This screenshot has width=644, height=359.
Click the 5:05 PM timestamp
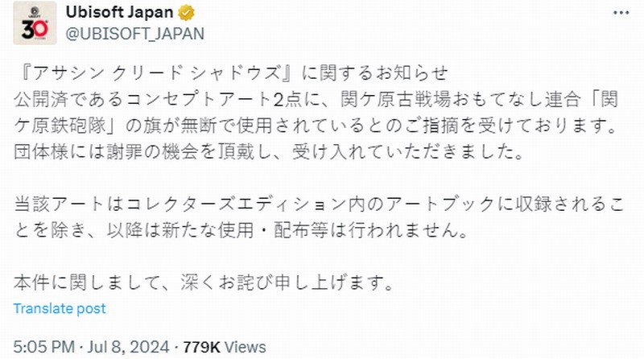click(x=41, y=347)
